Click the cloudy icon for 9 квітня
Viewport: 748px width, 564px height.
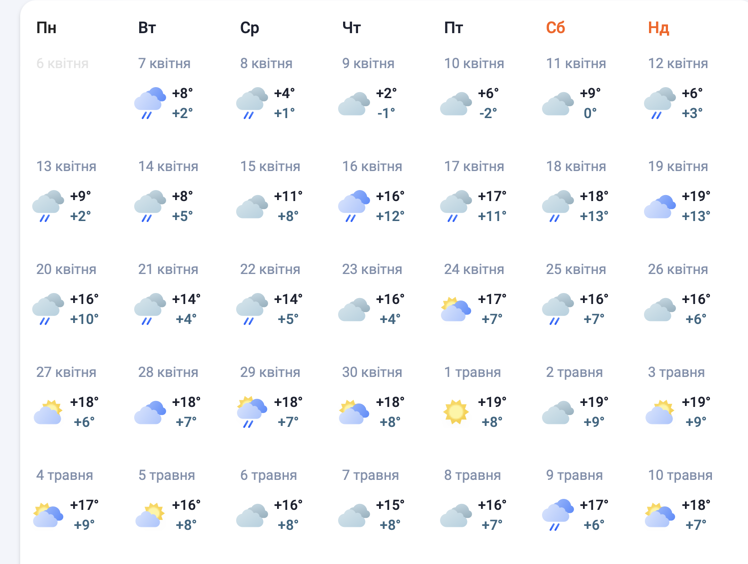(x=354, y=103)
